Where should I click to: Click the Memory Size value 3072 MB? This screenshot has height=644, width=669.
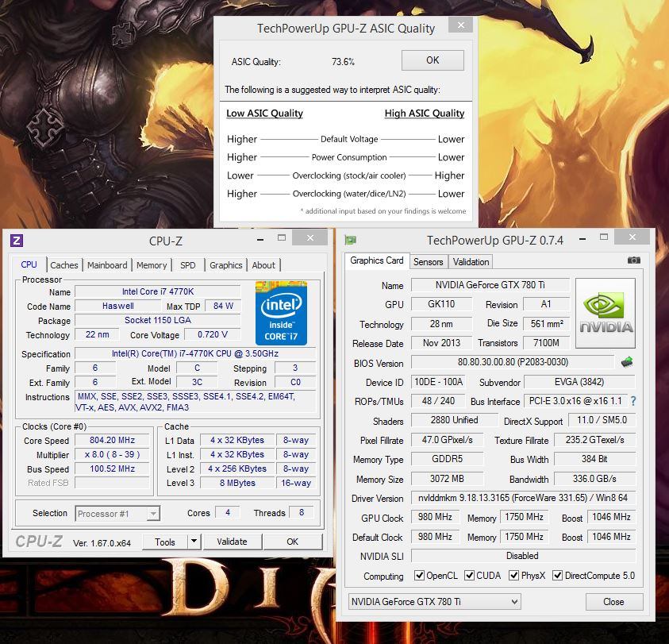[x=447, y=479]
